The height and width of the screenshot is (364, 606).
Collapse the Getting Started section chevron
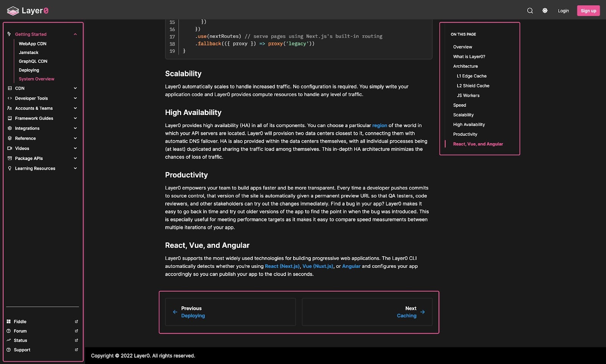pos(75,34)
